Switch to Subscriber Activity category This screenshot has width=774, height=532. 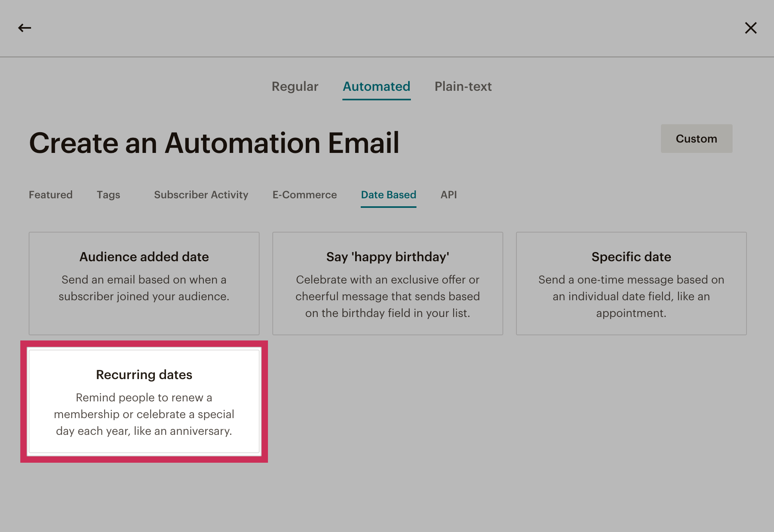coord(201,195)
